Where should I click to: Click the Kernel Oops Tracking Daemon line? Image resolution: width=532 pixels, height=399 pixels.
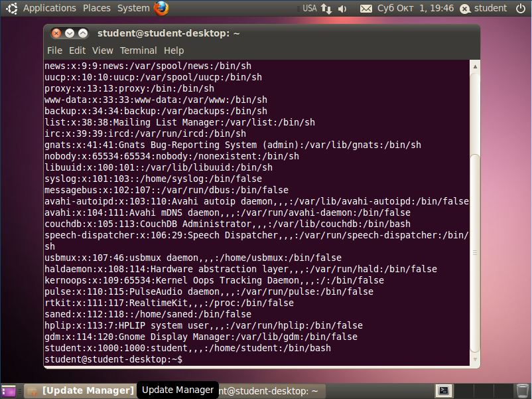(214, 280)
